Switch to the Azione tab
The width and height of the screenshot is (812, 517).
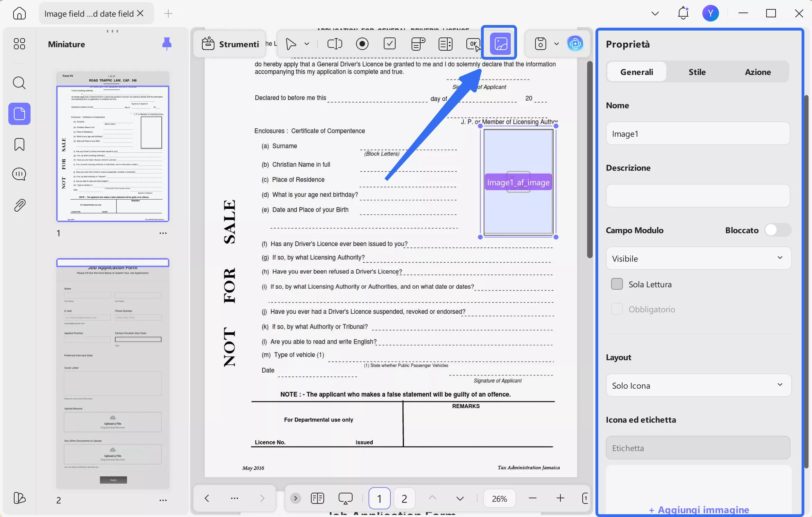click(758, 72)
